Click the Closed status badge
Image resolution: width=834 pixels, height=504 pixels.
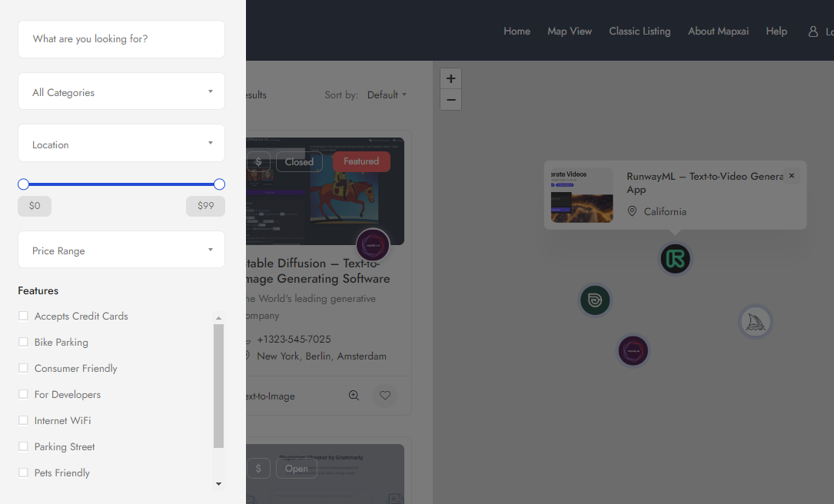point(300,161)
